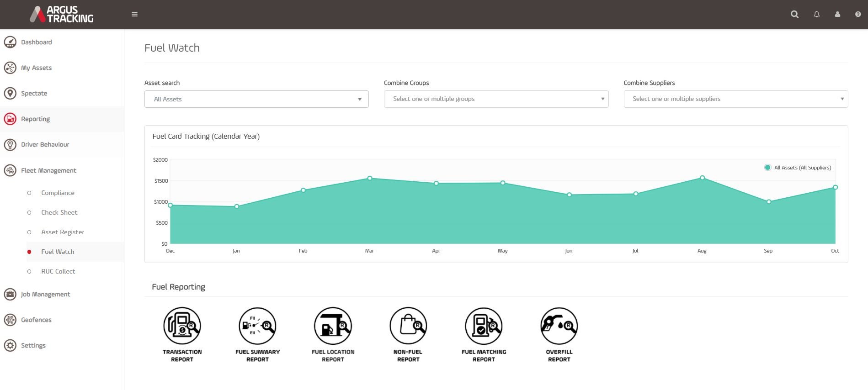Open the Fuel Matching Report icon
The height and width of the screenshot is (390, 868).
pos(484,326)
